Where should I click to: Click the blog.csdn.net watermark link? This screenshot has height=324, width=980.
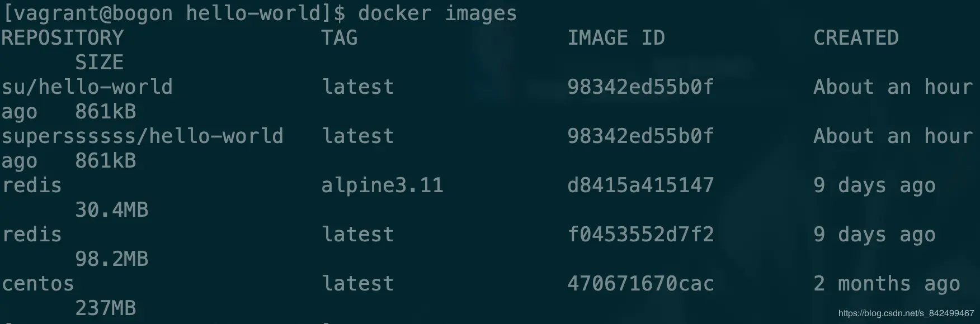906,313
